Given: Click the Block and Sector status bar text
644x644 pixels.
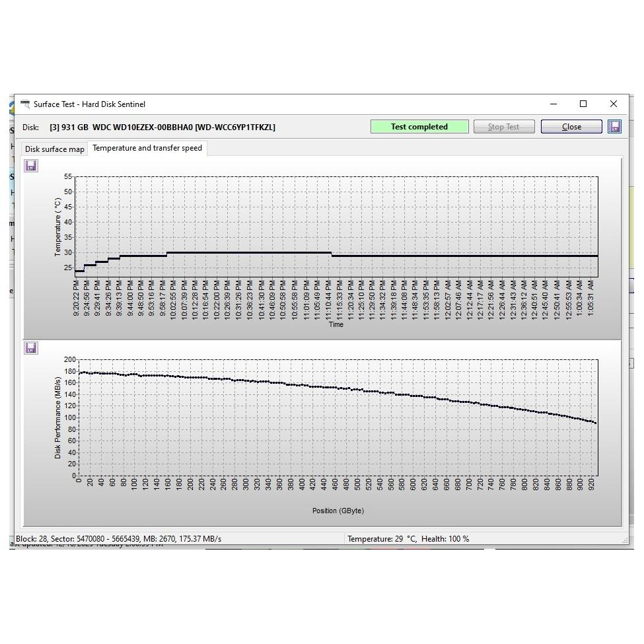Looking at the screenshot, I should coord(119,539).
